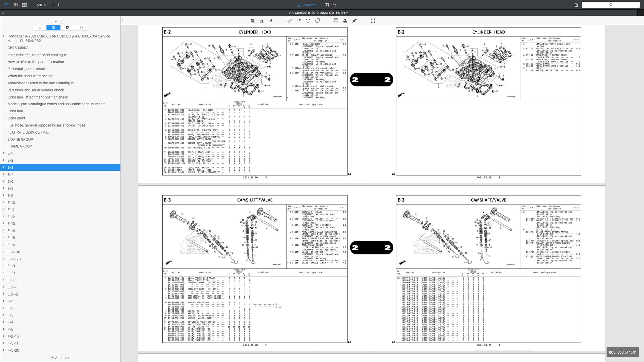Expand the F-1 outline entry
Image resolution: width=644 pixels, height=362 pixels.
tap(3, 301)
